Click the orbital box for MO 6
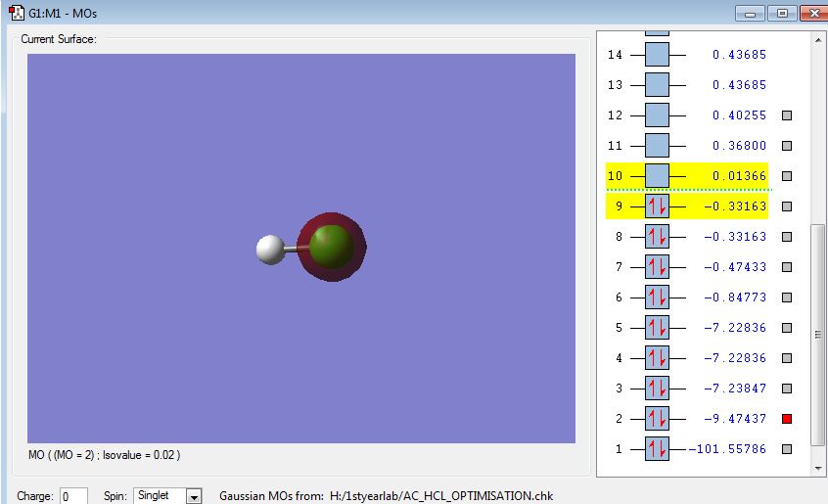The width and height of the screenshot is (828, 504). coord(657,298)
